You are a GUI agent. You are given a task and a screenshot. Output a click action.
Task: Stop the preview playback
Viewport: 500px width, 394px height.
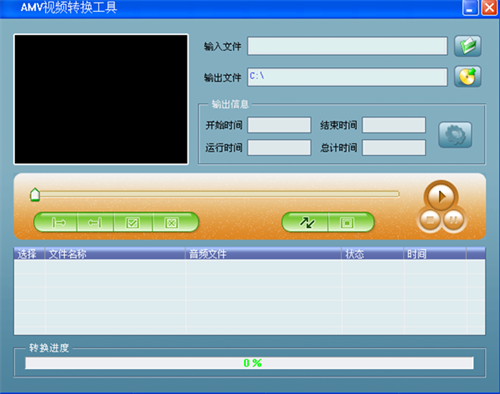click(430, 220)
